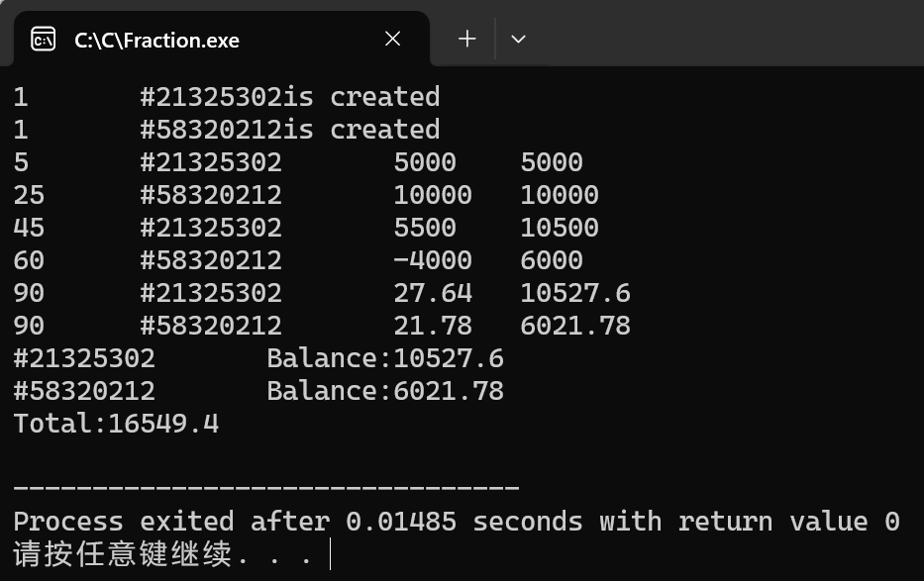Click the '#21325302is created' output line
The width and height of the screenshot is (924, 581).
point(289,97)
